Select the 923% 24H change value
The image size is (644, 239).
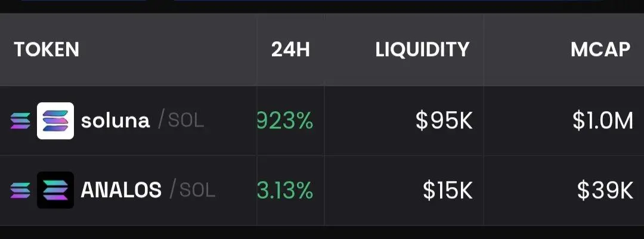285,121
